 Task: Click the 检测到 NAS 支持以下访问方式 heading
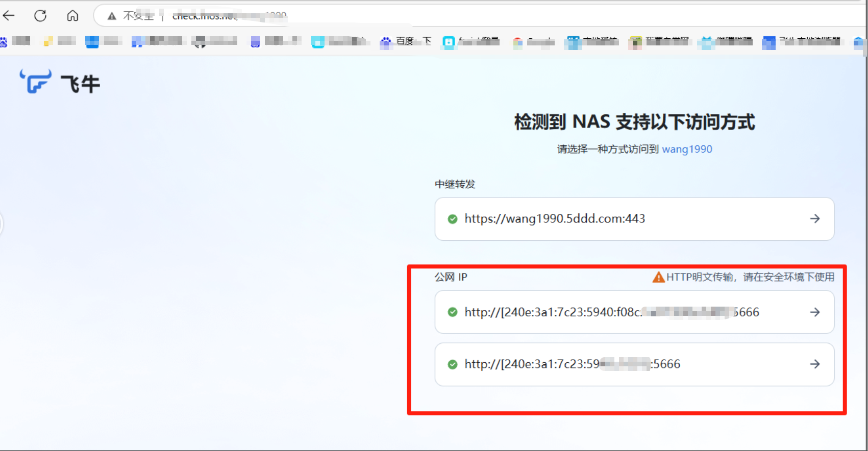634,122
